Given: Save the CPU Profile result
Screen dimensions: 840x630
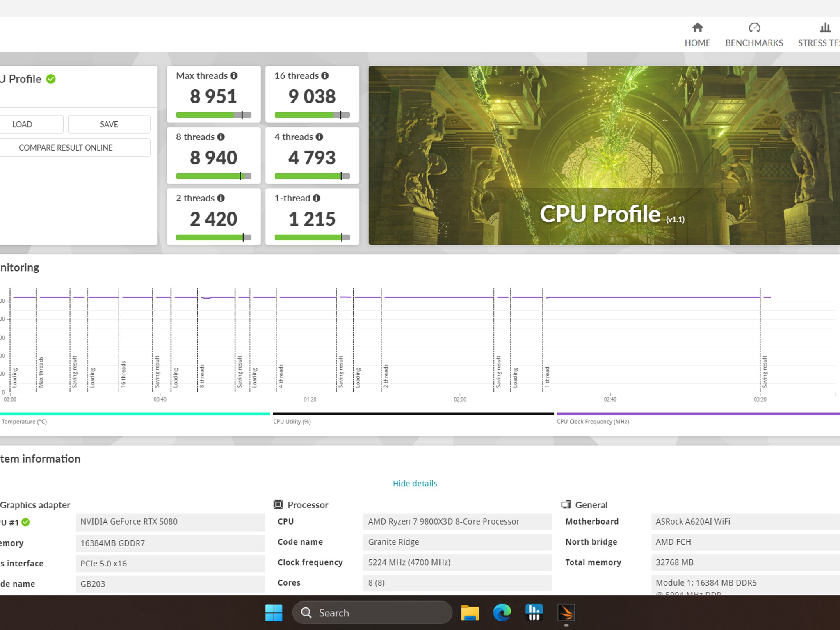Looking at the screenshot, I should tap(109, 124).
